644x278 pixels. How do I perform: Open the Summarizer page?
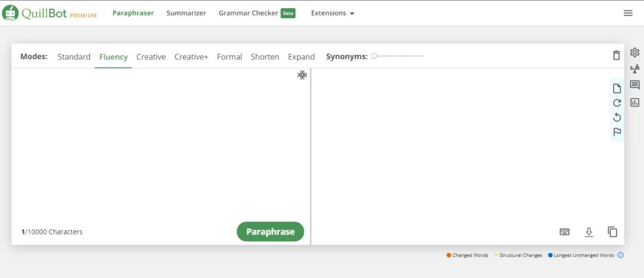[x=186, y=13]
